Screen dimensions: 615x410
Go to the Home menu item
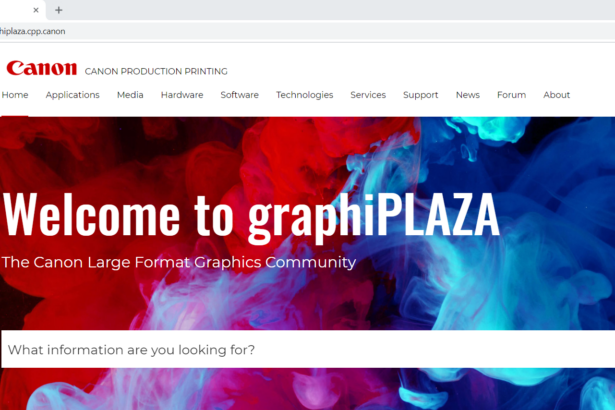point(15,95)
